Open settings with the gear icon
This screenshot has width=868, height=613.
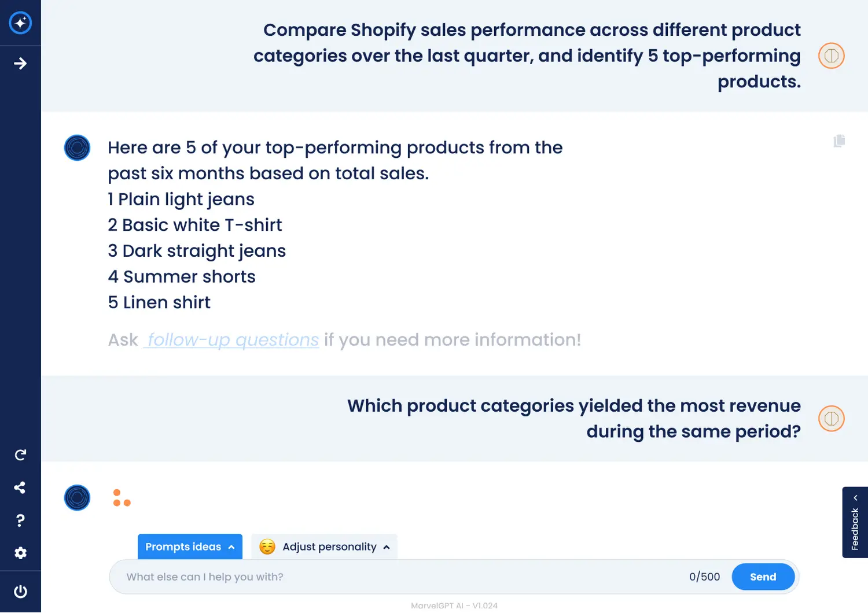click(20, 553)
